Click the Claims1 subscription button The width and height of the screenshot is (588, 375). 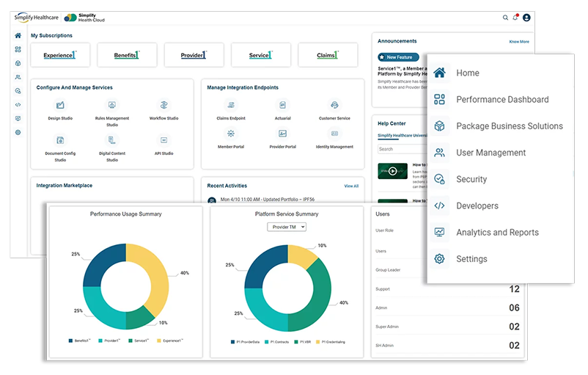328,55
